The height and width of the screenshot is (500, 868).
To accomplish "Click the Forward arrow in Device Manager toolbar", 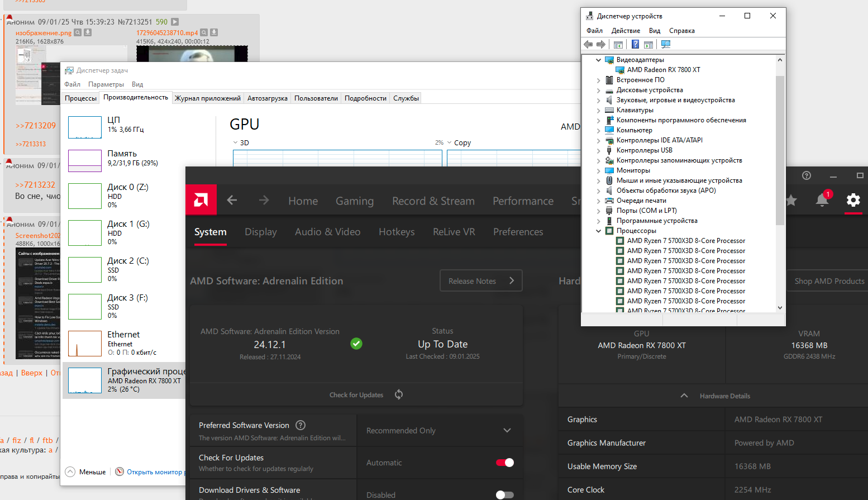I will pyautogui.click(x=601, y=44).
